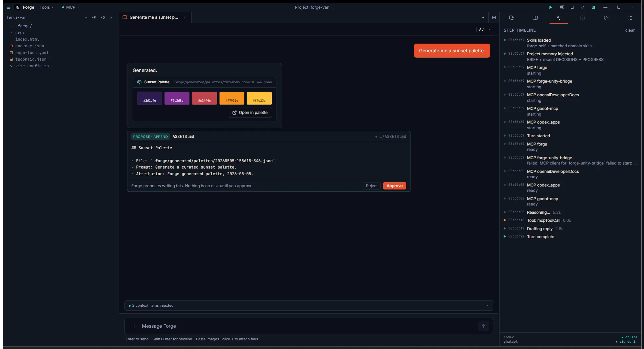Image resolution: width=644 pixels, height=349 pixels.
Task: Reject the proposed ASSETS.md change
Action: click(372, 186)
